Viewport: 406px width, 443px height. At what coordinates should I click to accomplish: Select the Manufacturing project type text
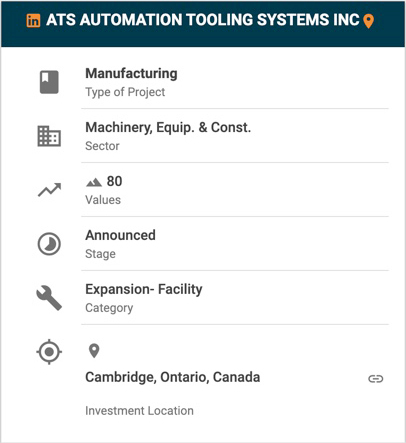(131, 74)
